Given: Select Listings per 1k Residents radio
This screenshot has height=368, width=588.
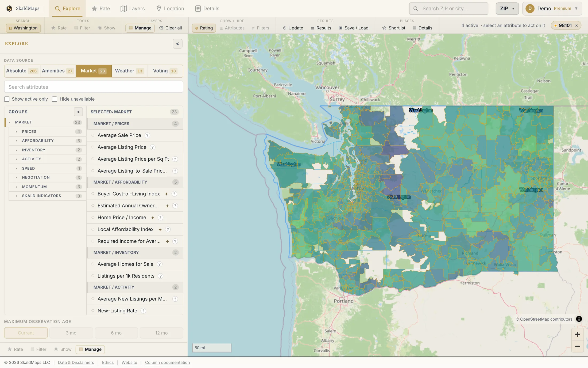Looking at the screenshot, I should (x=93, y=276).
